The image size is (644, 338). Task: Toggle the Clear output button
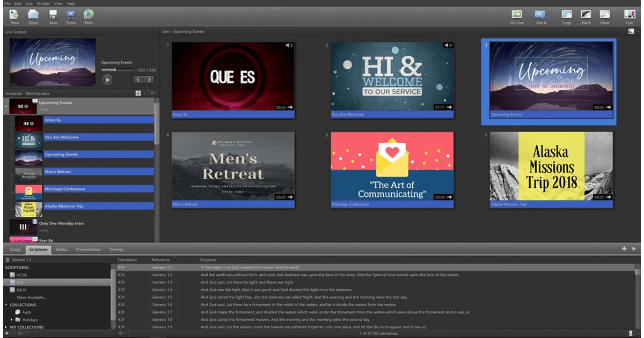(605, 14)
